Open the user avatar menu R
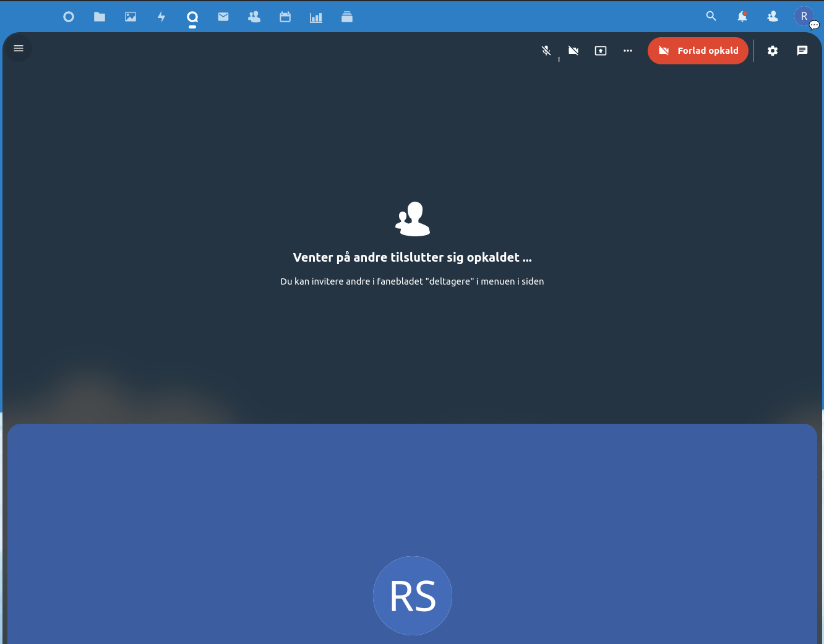The height and width of the screenshot is (644, 824). [804, 16]
